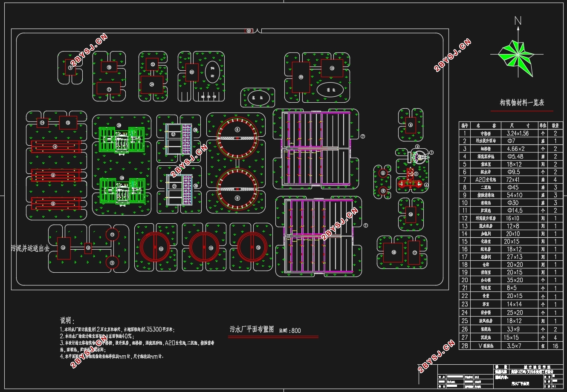Select the dimension cell 12×8
The width and height of the screenshot is (567, 392).
(x=512, y=226)
